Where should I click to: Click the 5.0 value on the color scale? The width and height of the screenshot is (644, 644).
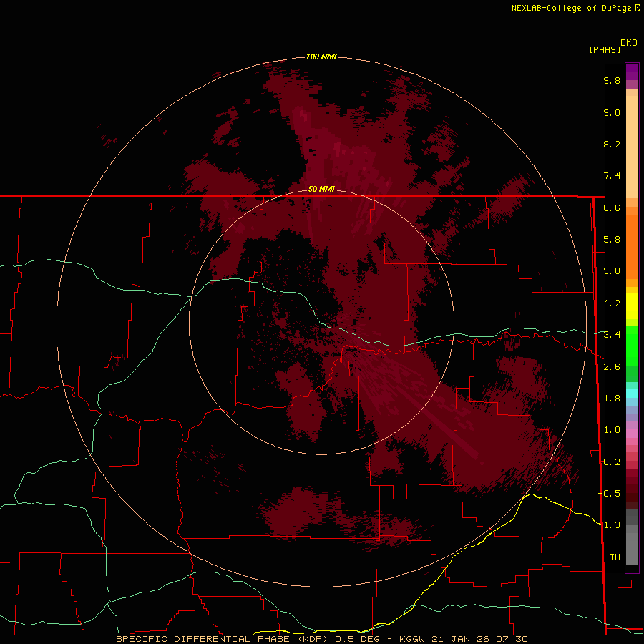tap(612, 271)
